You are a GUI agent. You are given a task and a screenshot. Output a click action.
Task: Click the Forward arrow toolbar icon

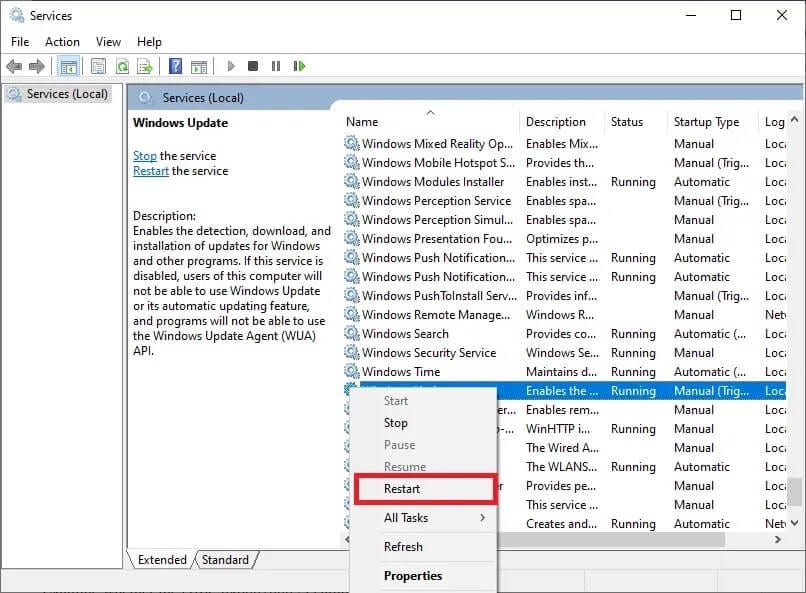pos(37,66)
